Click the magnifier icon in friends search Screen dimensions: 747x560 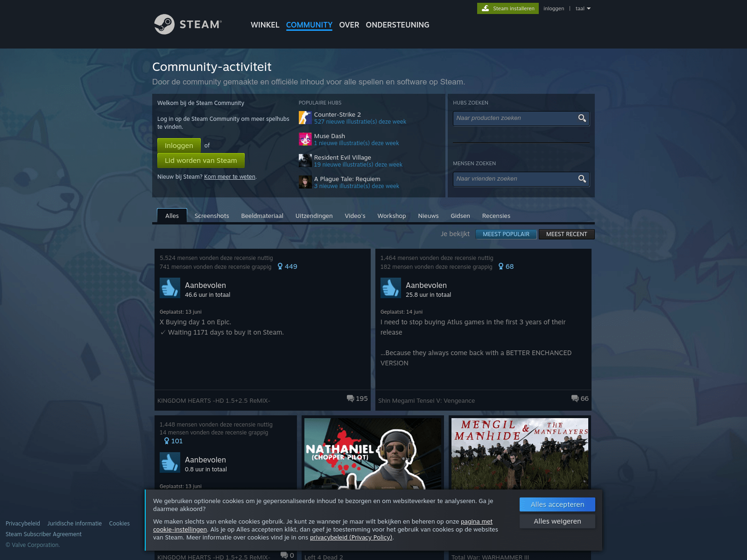coord(582,179)
